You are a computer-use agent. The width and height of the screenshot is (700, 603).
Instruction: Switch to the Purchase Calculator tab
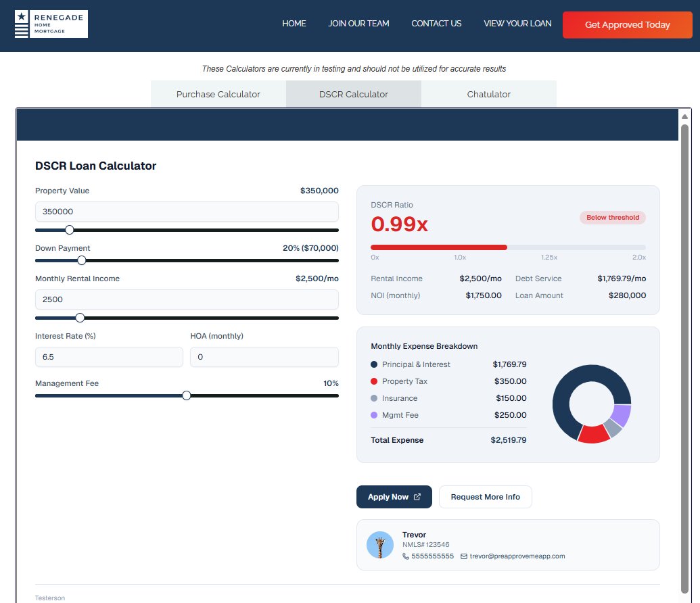(x=218, y=94)
